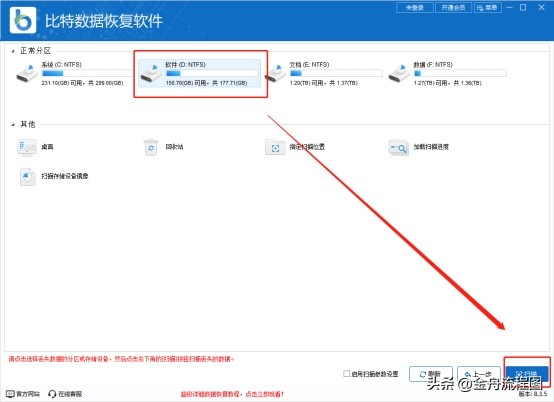
Task: Click the official website monitor icon
Action: pos(10,394)
